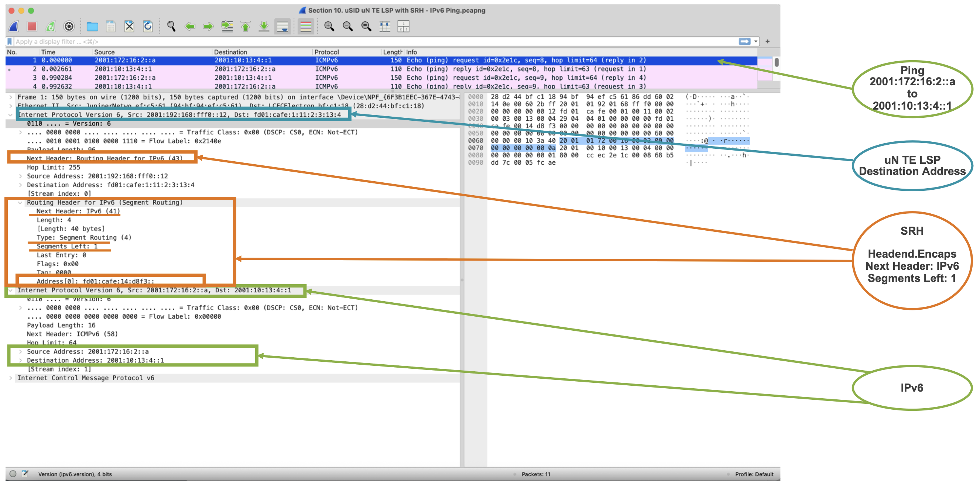980x485 pixels.
Task: Expand the Frame 1 tree row
Action: click(10, 97)
